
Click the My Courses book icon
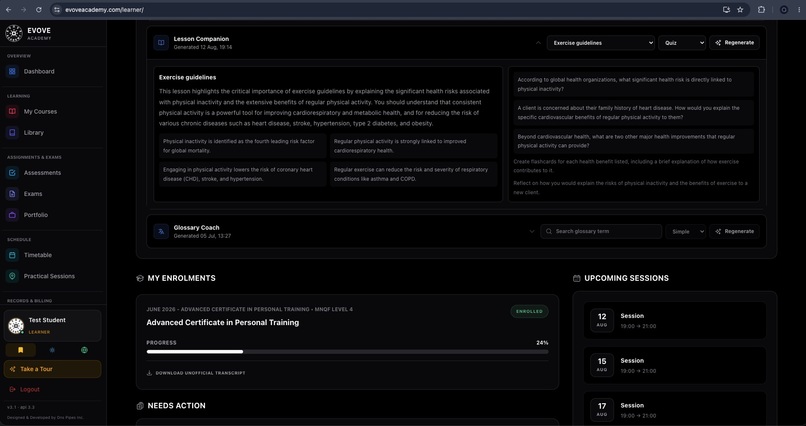tap(12, 112)
